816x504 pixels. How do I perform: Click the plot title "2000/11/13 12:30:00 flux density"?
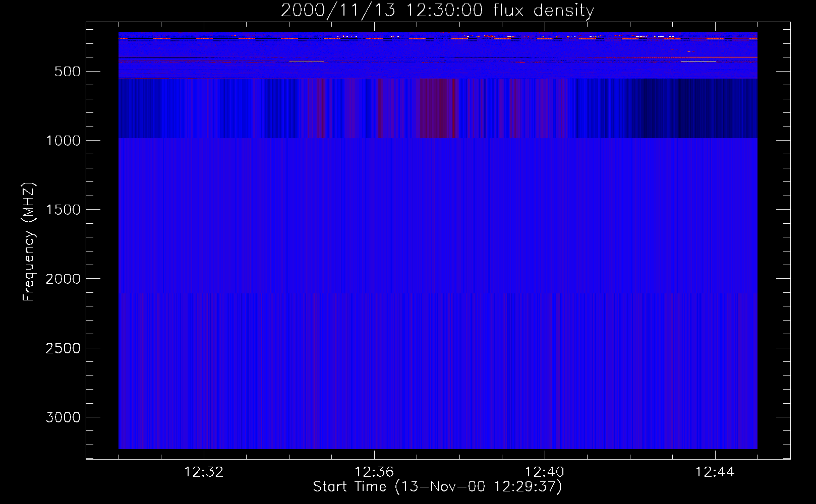click(437, 11)
